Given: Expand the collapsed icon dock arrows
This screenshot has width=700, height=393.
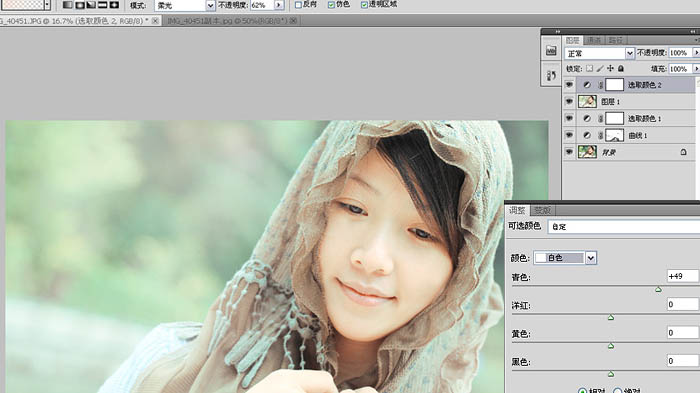Looking at the screenshot, I should (558, 32).
